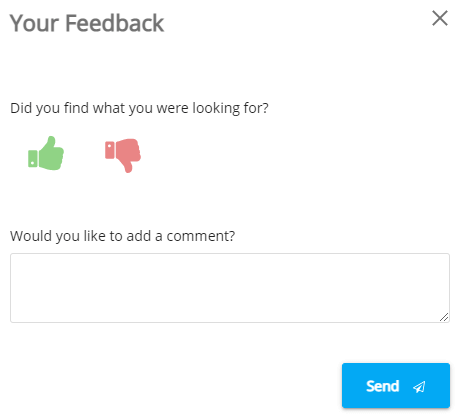This screenshot has height=417, width=456.
Task: Close the Your Feedback dialog
Action: [x=440, y=18]
